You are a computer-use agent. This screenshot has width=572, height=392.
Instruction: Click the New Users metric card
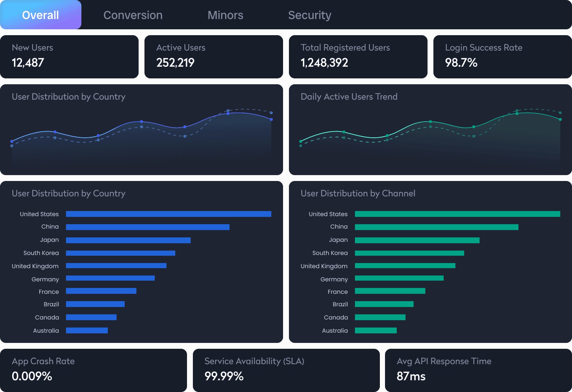click(70, 57)
